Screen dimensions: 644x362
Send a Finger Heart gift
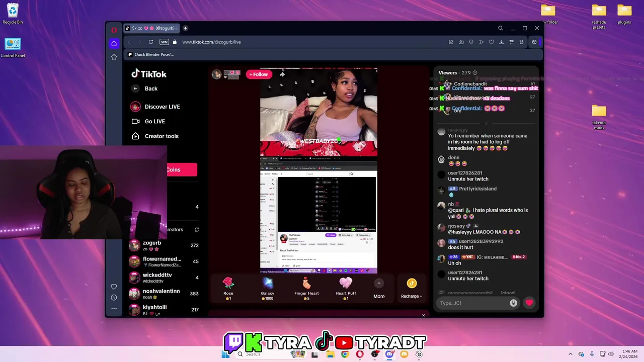coord(306,289)
